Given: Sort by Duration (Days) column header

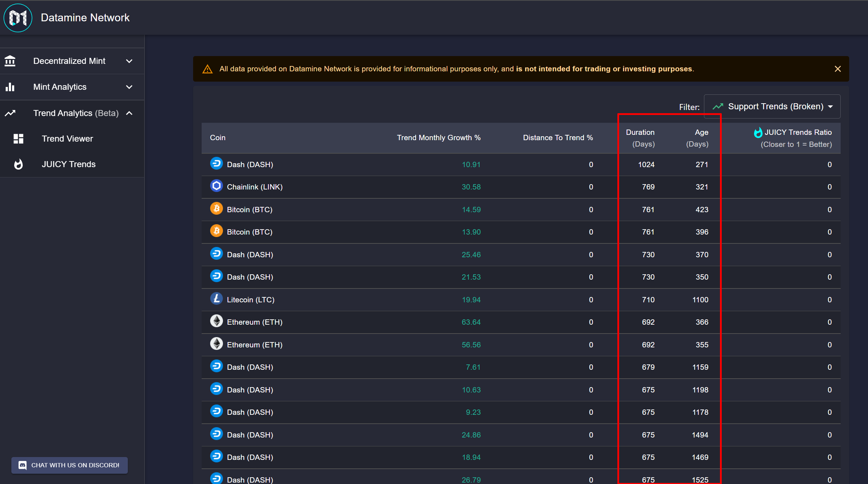Looking at the screenshot, I should point(640,138).
